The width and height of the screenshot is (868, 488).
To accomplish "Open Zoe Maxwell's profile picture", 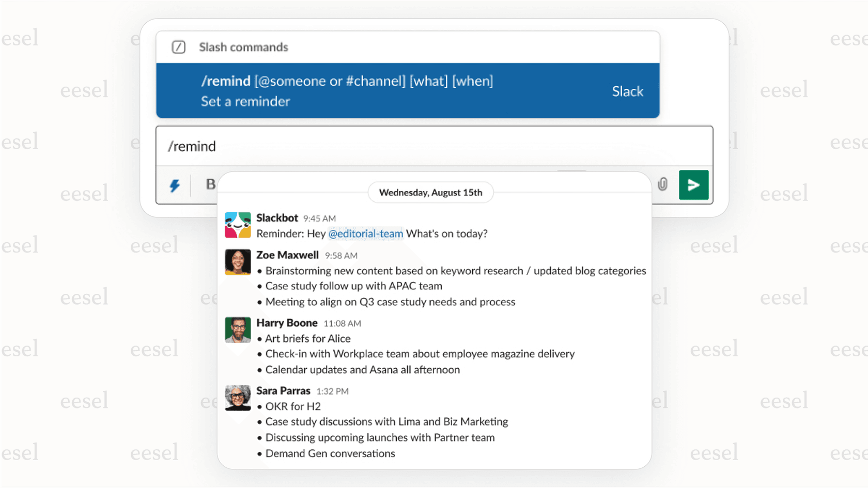I will 237,262.
